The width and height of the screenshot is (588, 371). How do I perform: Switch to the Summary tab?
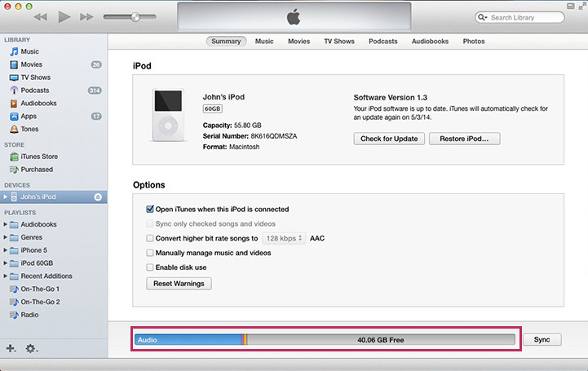(226, 42)
